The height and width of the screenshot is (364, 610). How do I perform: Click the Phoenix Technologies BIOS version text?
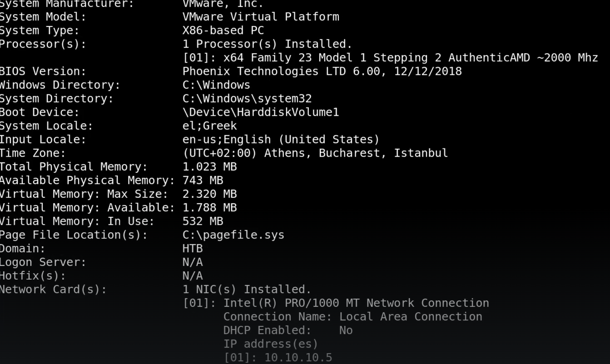(322, 72)
